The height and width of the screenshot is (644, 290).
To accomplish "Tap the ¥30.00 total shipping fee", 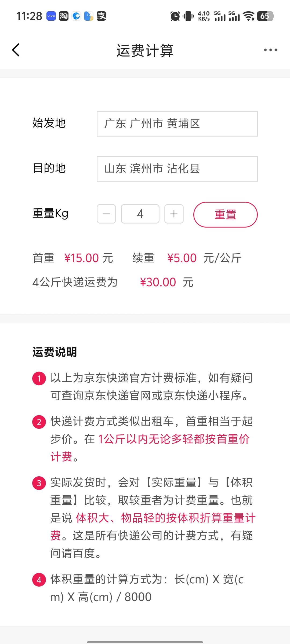I will point(158,282).
